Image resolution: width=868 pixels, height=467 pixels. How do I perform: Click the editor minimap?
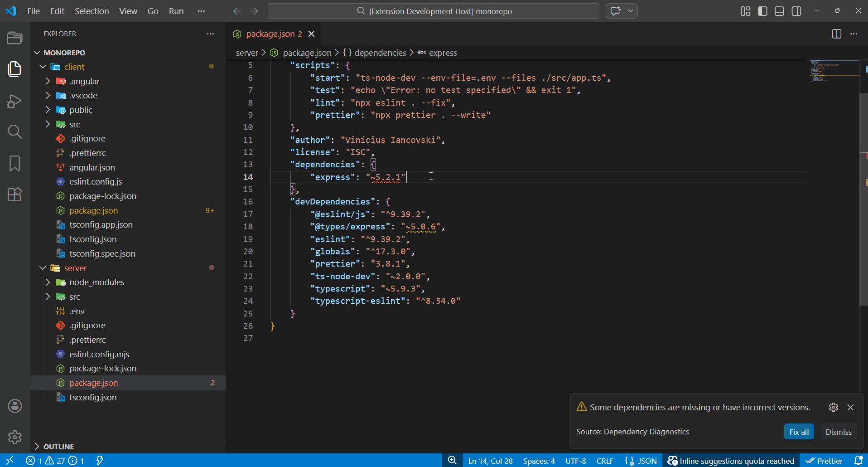(834, 71)
